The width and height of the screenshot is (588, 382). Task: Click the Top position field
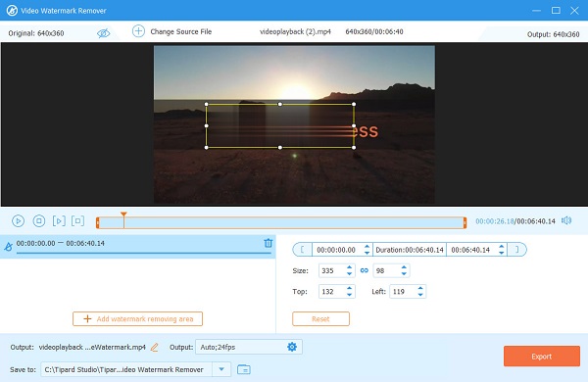[331, 291]
